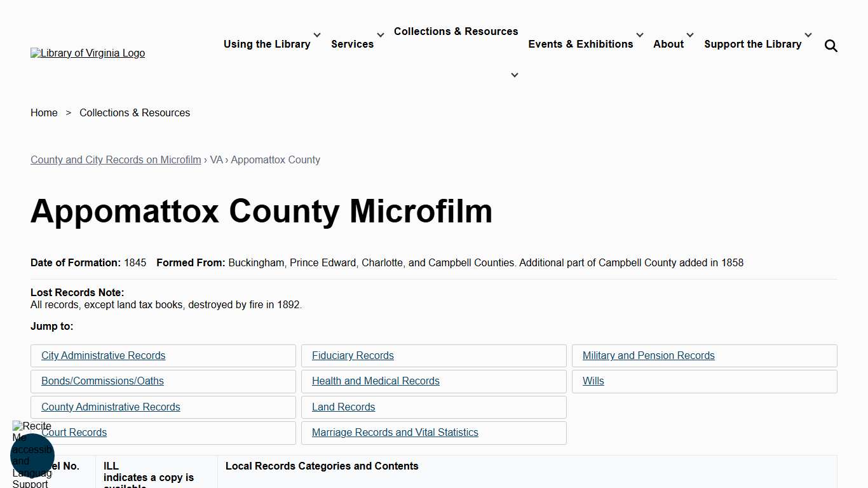The width and height of the screenshot is (868, 488).
Task: Open the Bonds/Commissions/Oaths section
Action: [x=102, y=381]
